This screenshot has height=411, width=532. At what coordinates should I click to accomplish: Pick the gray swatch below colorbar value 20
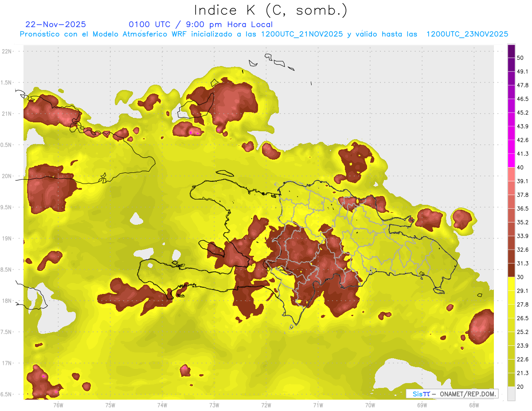coord(512,394)
